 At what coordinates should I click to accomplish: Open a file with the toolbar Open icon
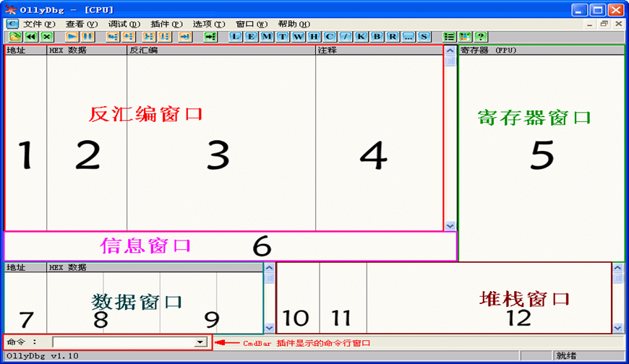15,37
